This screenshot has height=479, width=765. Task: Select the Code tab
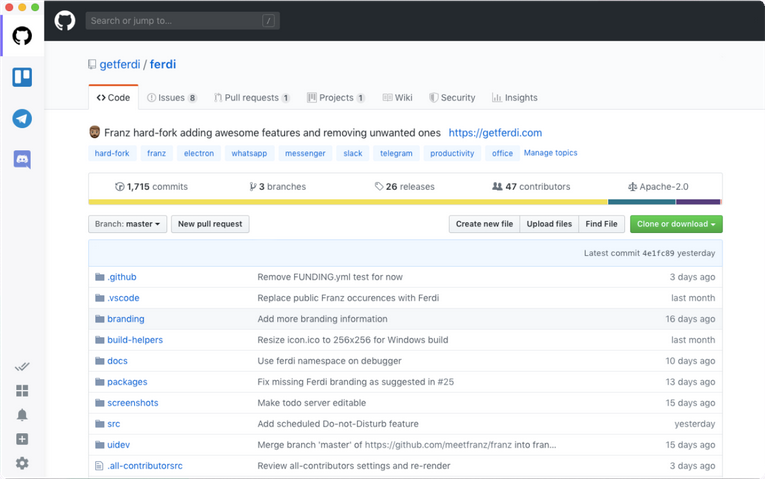pos(113,98)
